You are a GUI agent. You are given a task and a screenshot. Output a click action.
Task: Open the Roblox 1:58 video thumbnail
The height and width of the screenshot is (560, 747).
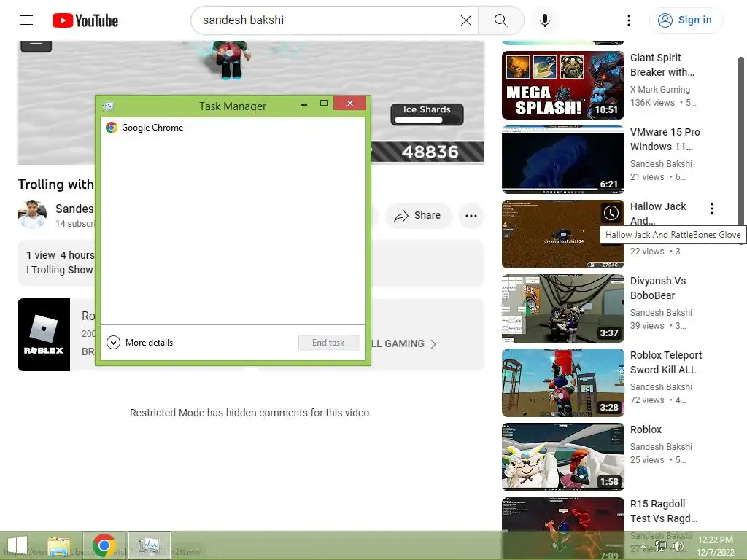(x=562, y=457)
